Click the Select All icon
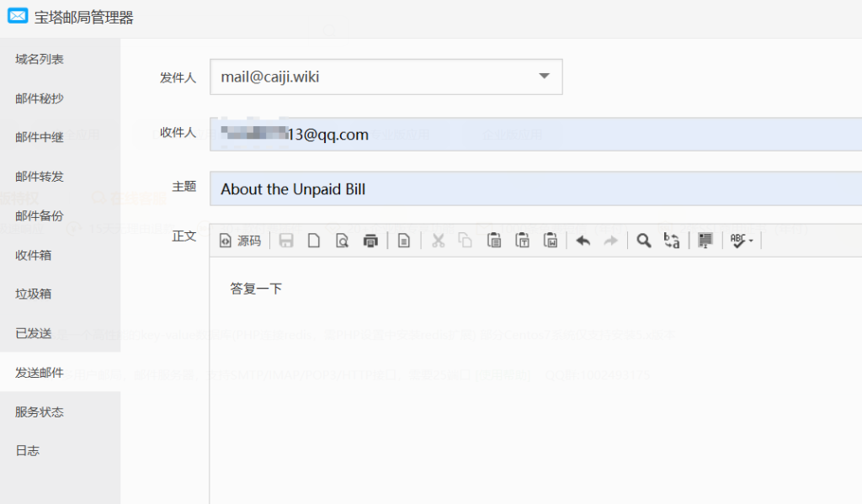This screenshot has height=504, width=862. pyautogui.click(x=705, y=241)
